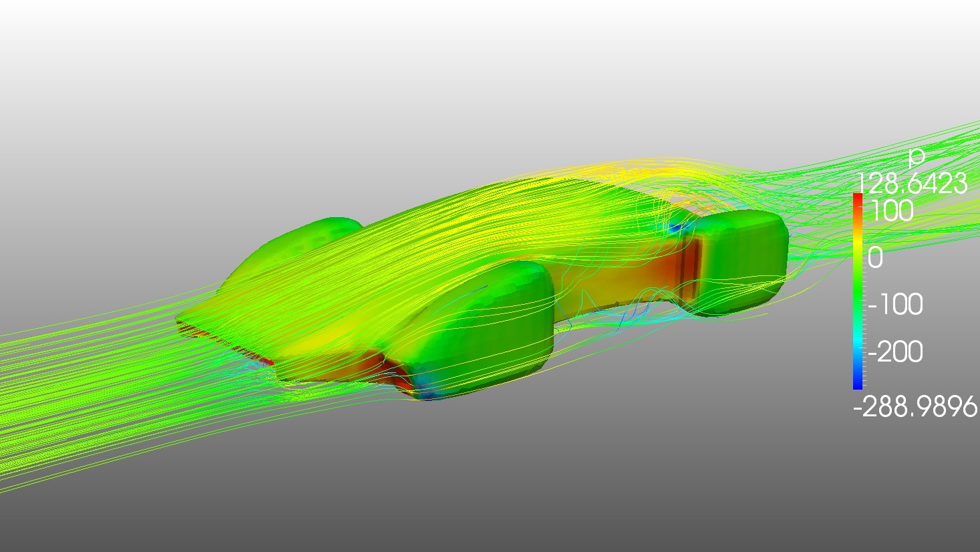Select the legend title "p"
Image resolution: width=980 pixels, height=552 pixels.
[917, 158]
